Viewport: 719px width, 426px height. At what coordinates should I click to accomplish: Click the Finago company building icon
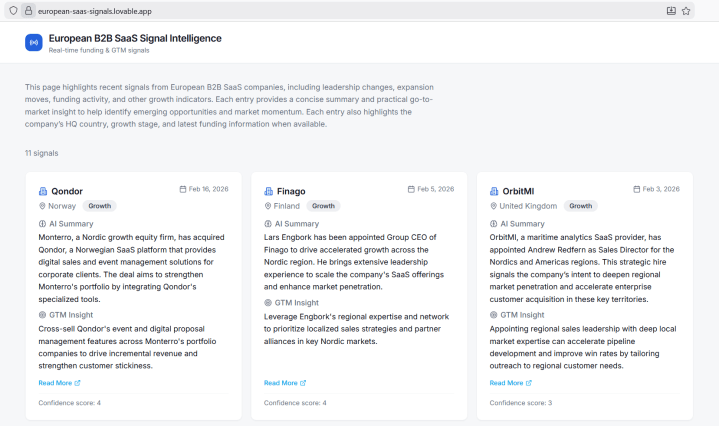click(268, 191)
